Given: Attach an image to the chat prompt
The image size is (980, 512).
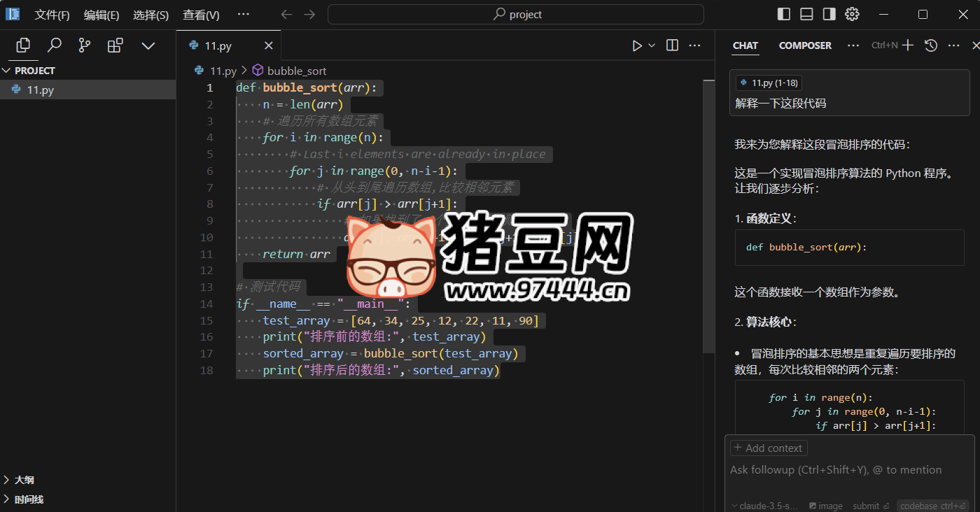Looking at the screenshot, I should 825,505.
